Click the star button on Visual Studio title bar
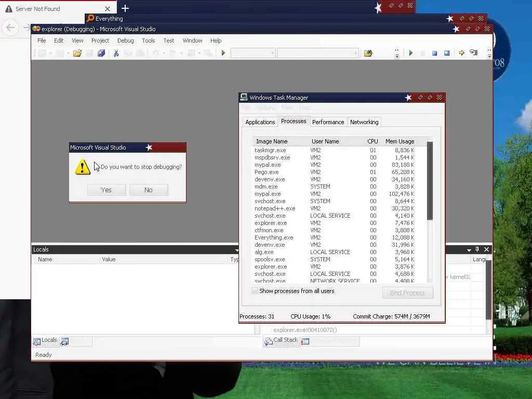The width and height of the screenshot is (532, 399). 456,29
